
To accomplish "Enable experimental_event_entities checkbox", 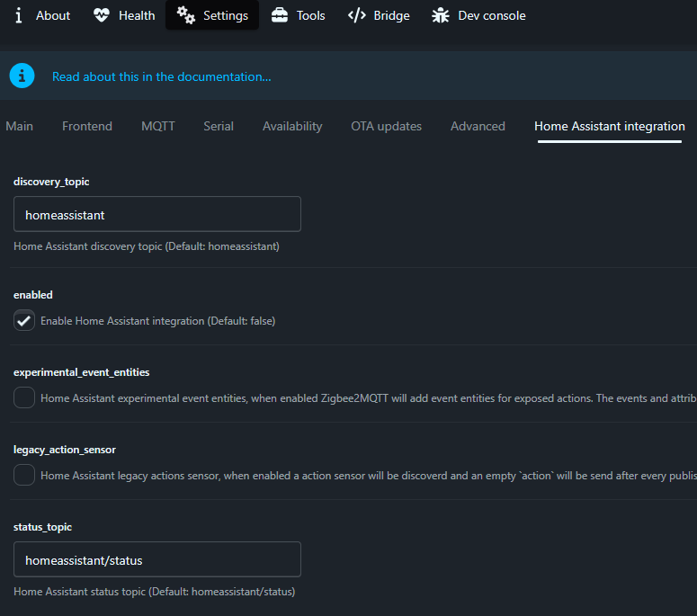I will tap(24, 398).
